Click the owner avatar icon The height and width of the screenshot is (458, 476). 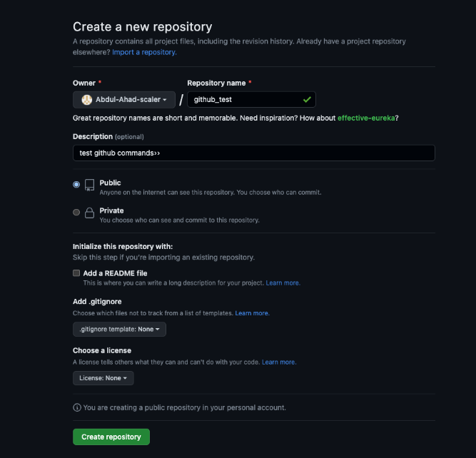[x=87, y=100]
